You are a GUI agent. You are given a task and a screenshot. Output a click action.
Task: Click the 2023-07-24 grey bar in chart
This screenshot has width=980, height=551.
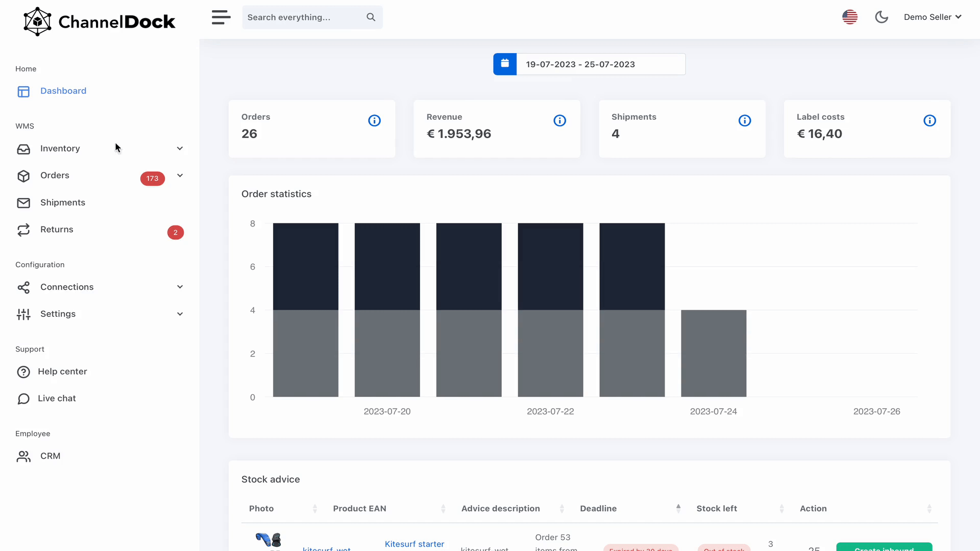tap(714, 353)
